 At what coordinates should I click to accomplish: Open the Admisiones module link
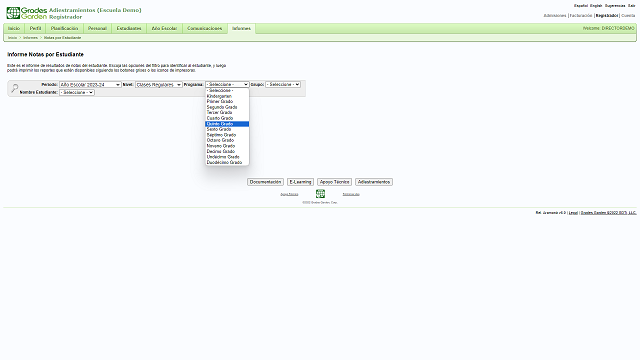pos(555,16)
